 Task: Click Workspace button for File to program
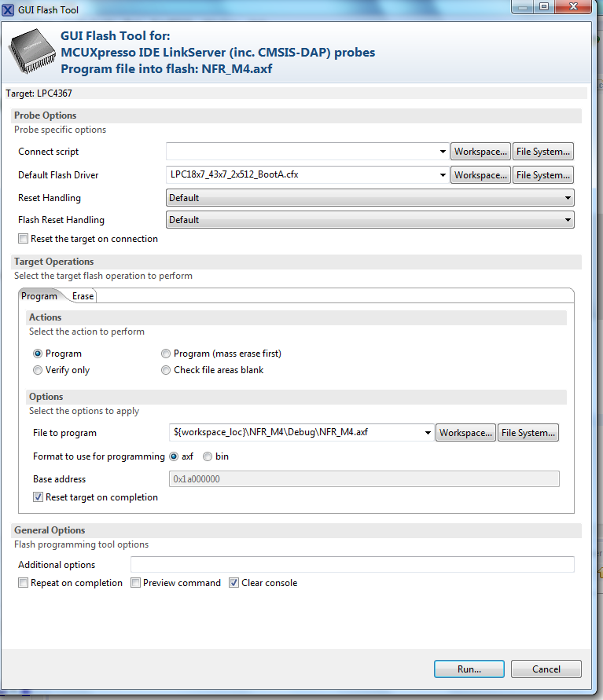coord(465,433)
